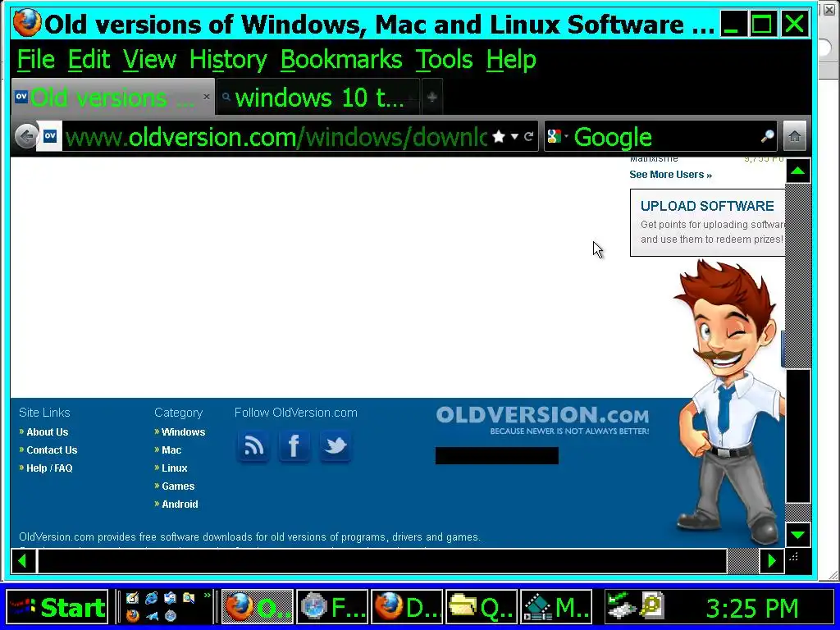840x630 pixels.
Task: Switch to the 'M..' movie maker taskbar window
Action: click(x=556, y=608)
